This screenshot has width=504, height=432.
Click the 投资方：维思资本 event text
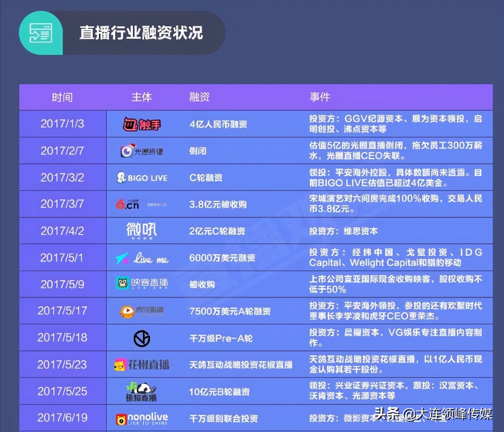[343, 231]
